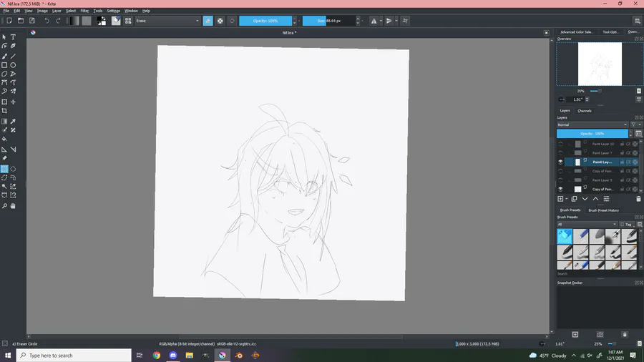This screenshot has width=644, height=362.
Task: Open the Layer menu
Action: click(x=57, y=11)
